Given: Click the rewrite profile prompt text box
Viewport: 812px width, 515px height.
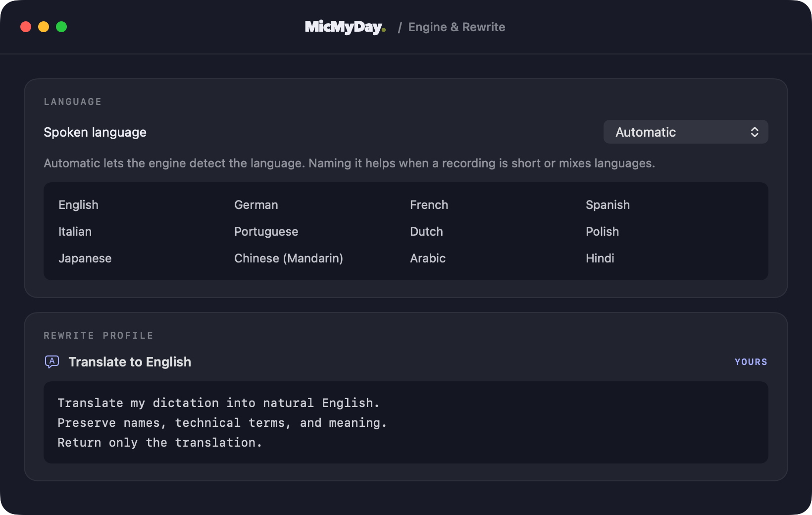Looking at the screenshot, I should [406, 422].
